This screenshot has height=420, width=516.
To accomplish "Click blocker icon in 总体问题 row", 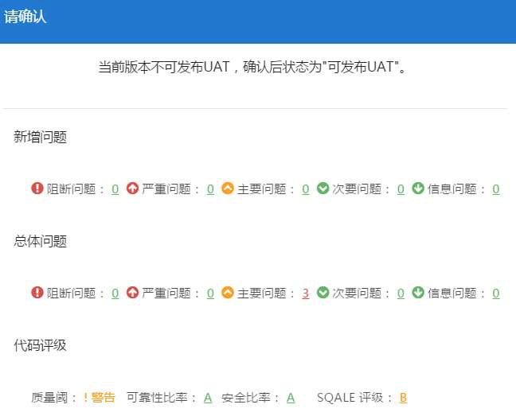I will 37,293.
